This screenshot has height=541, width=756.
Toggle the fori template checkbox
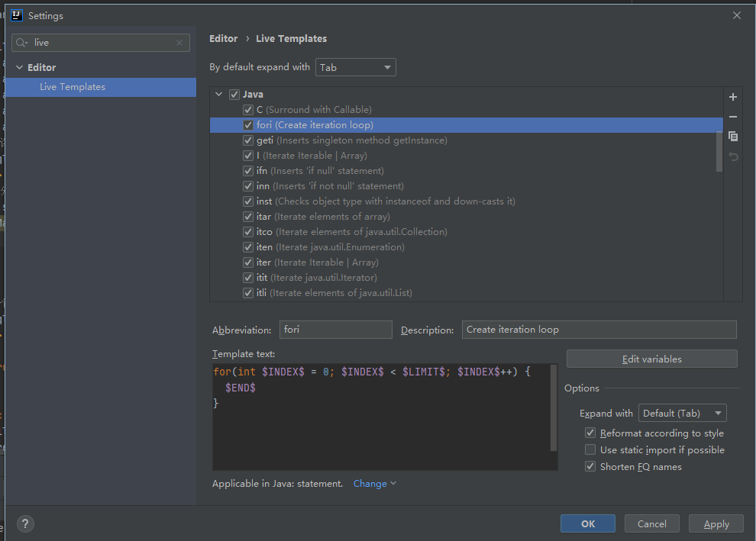pyautogui.click(x=248, y=125)
